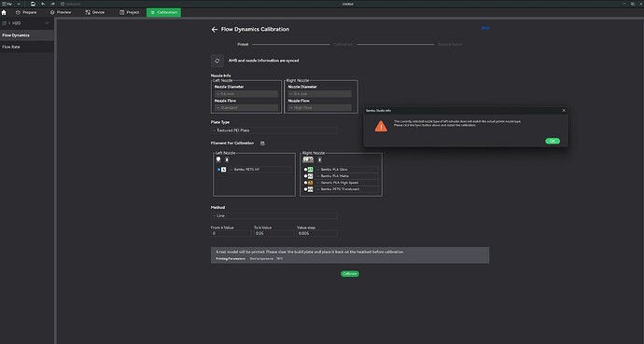Click the redo arrow icon
Viewport: 644px width, 344px height.
point(52,4)
